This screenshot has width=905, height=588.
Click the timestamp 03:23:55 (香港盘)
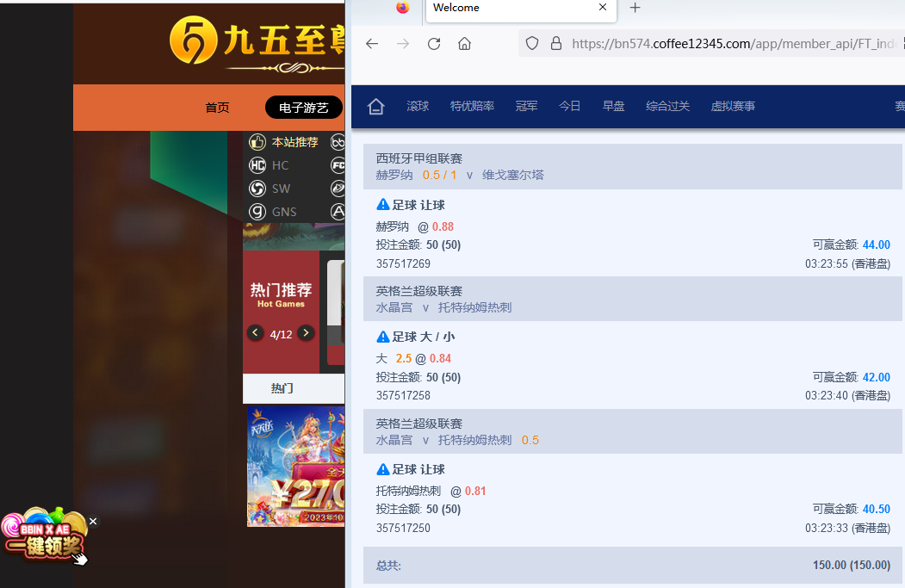tap(847, 263)
